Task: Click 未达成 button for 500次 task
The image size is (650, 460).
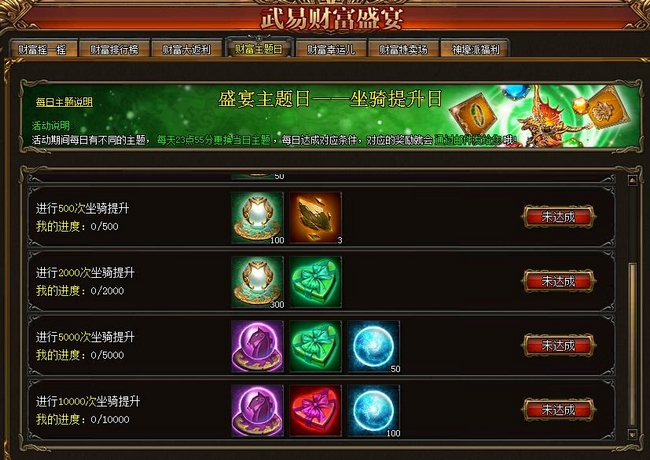Action: pos(558,217)
